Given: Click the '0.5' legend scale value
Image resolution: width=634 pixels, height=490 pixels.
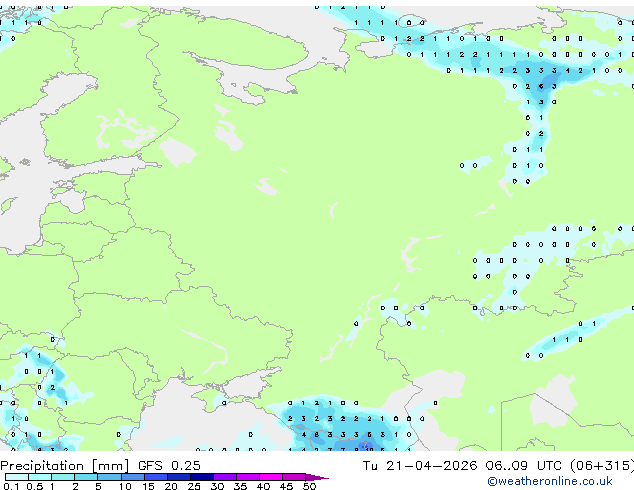Looking at the screenshot, I should pyautogui.click(x=35, y=486).
